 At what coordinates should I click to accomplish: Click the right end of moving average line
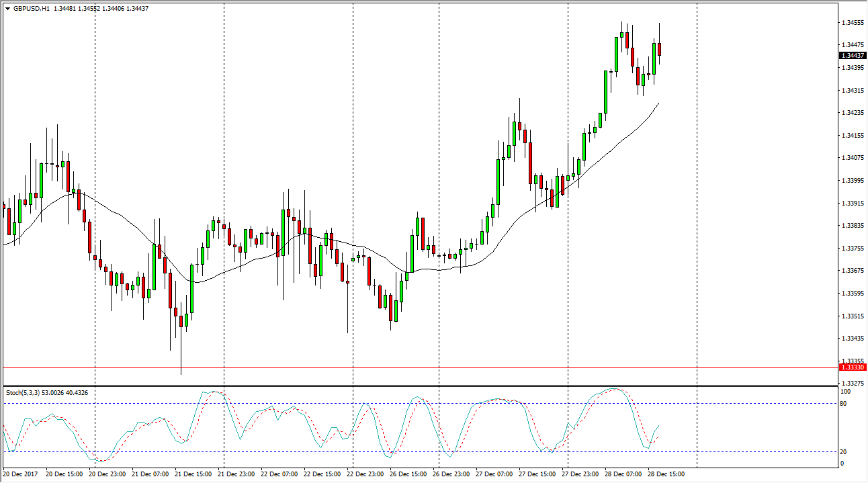pos(658,103)
